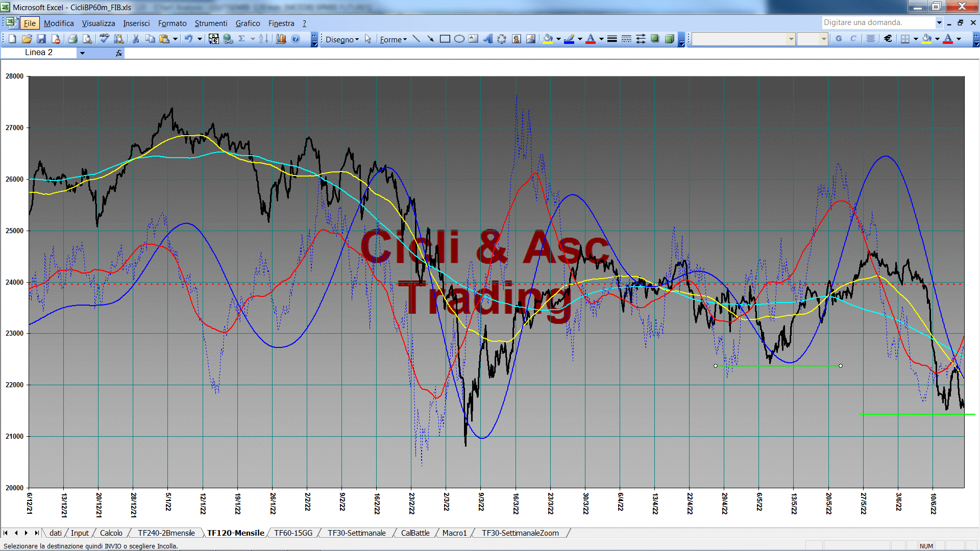
Task: Click the drawing Fill Color yellow bucket
Action: (x=548, y=39)
